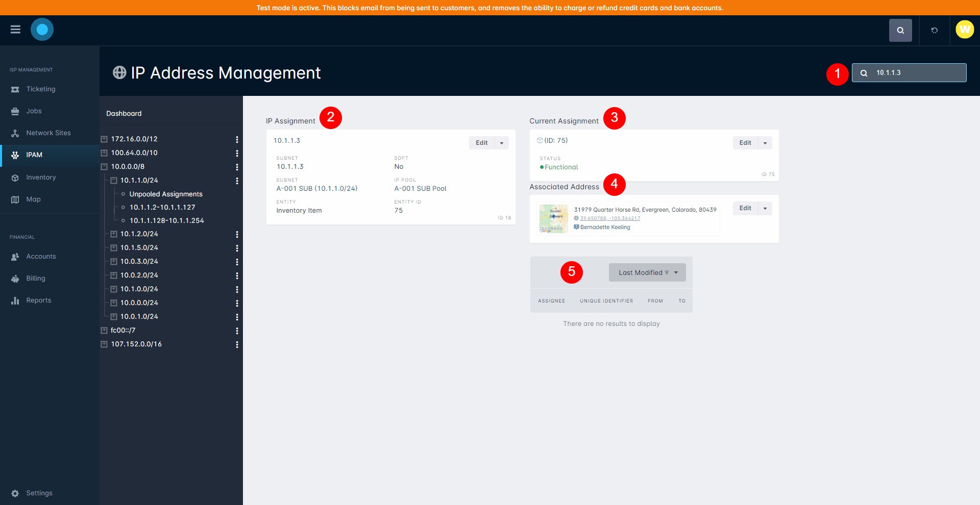
Task: Open options menu for 10.1.2.0/24
Action: 237,234
